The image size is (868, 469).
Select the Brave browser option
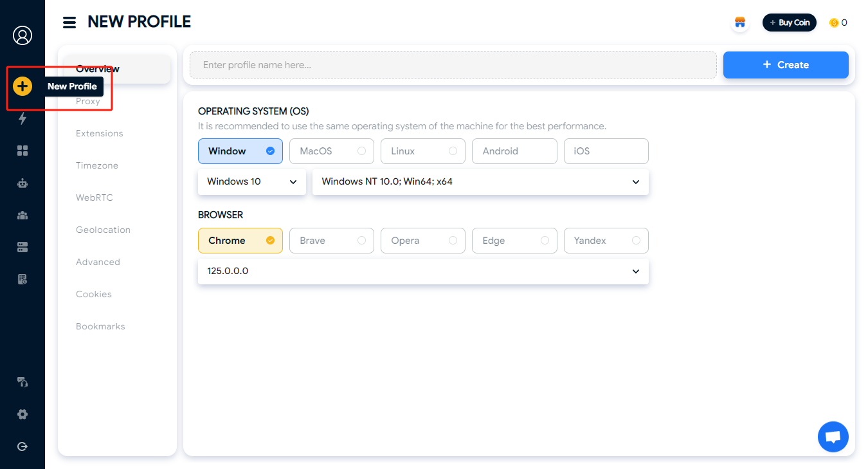tap(332, 241)
